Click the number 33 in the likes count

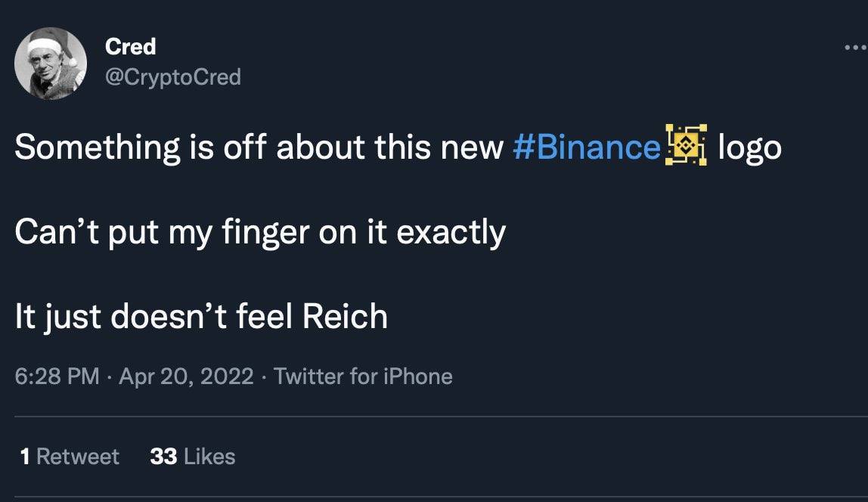pyautogui.click(x=163, y=457)
